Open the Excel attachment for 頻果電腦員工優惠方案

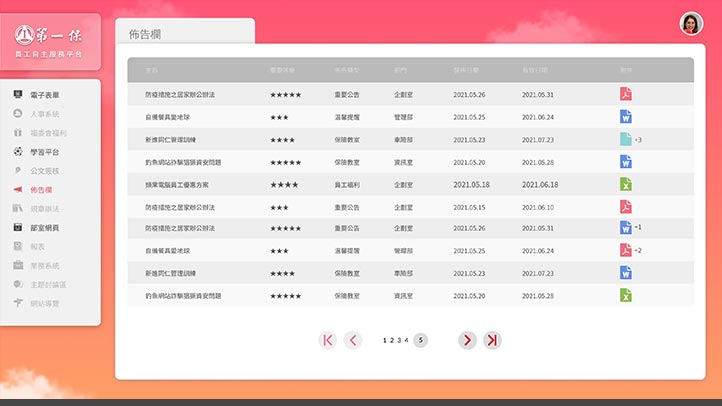click(x=625, y=184)
